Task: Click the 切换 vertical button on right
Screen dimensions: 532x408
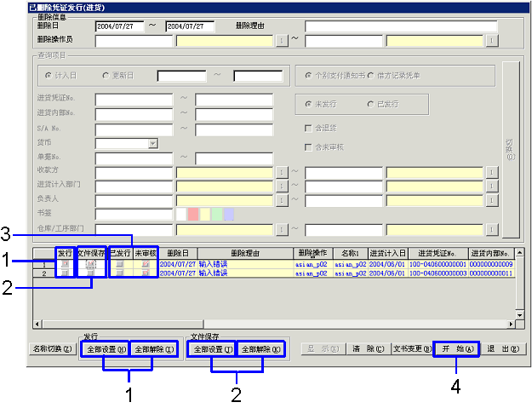Action: click(509, 152)
